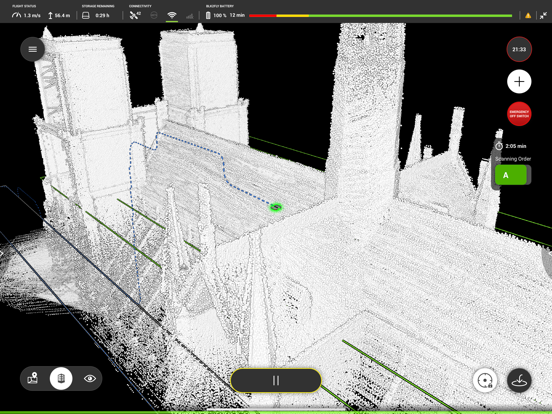Click the landing return-to-home icon

[519, 380]
